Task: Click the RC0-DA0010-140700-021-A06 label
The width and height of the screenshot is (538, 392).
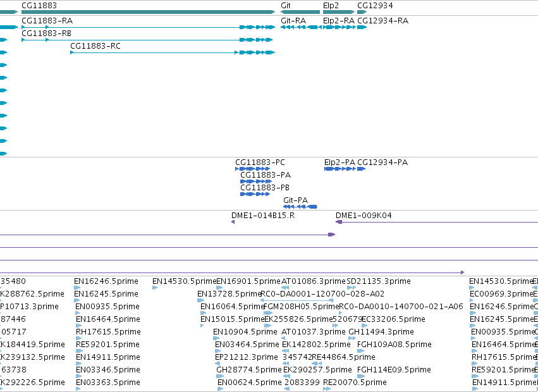Action: (401, 307)
